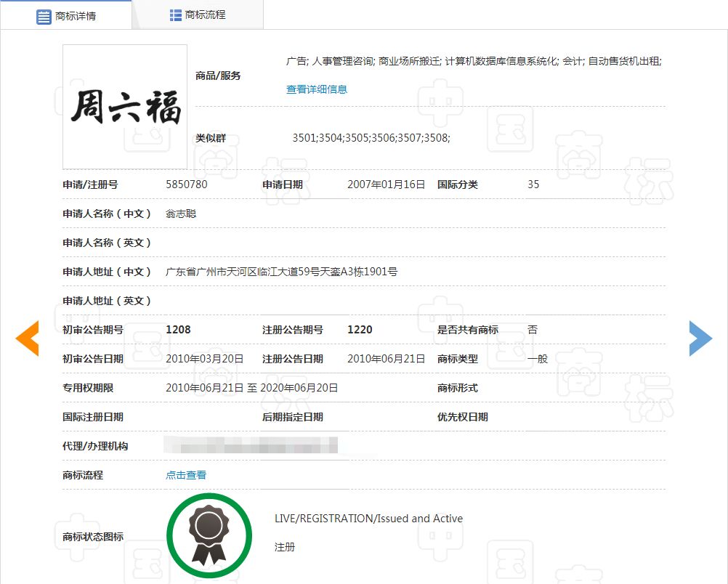Image resolution: width=728 pixels, height=584 pixels.
Task: Click the 国际注册日期 label
Action: 93,417
